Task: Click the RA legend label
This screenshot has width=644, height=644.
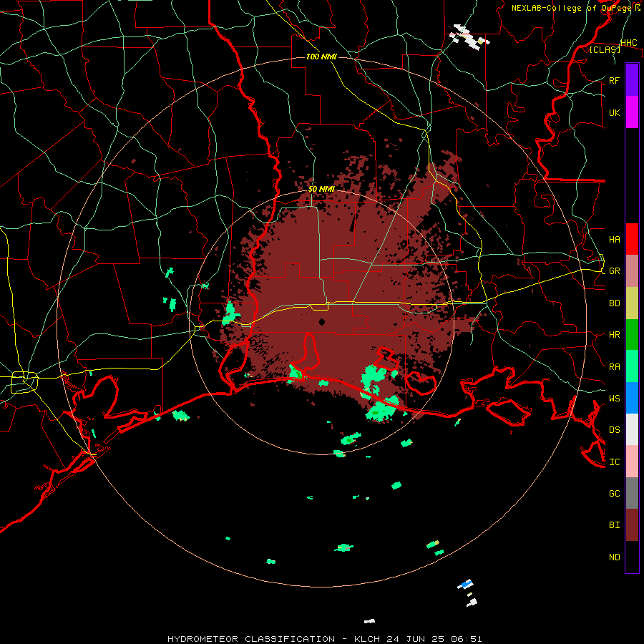Action: tap(614, 367)
